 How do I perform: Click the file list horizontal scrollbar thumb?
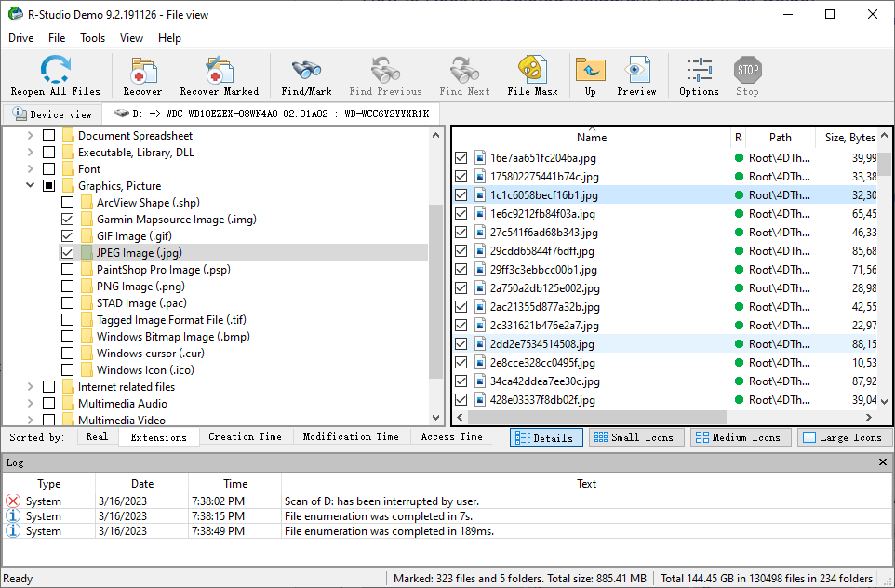coord(596,418)
